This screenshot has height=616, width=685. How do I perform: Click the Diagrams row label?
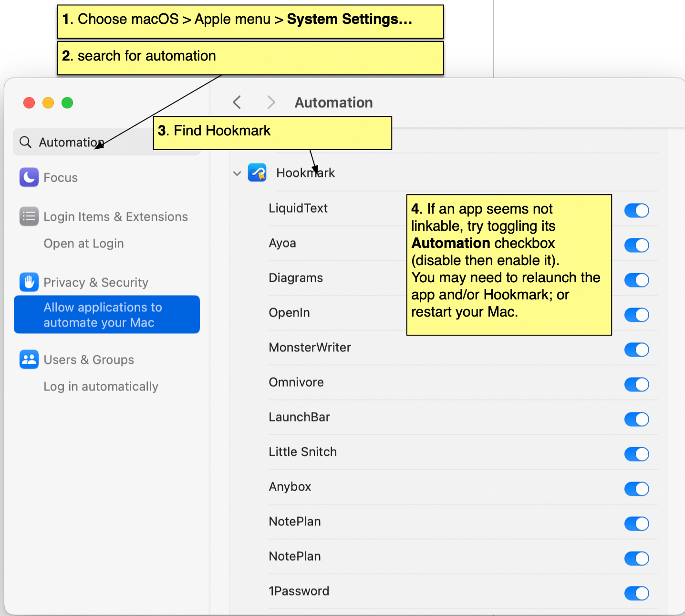point(296,277)
